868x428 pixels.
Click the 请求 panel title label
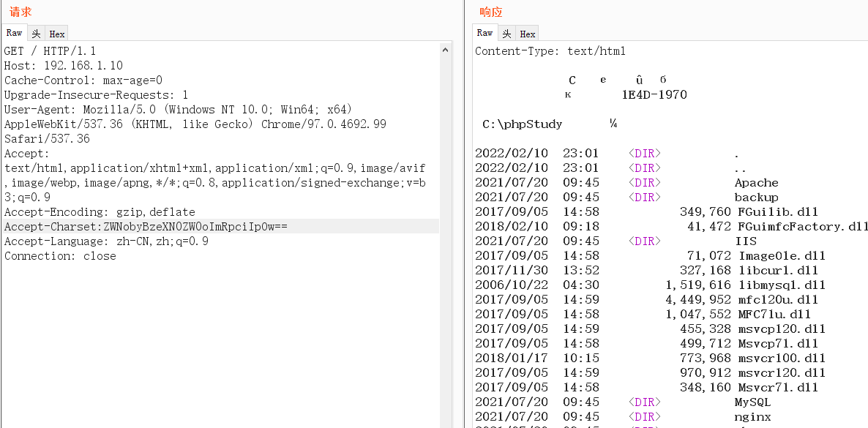point(21,12)
